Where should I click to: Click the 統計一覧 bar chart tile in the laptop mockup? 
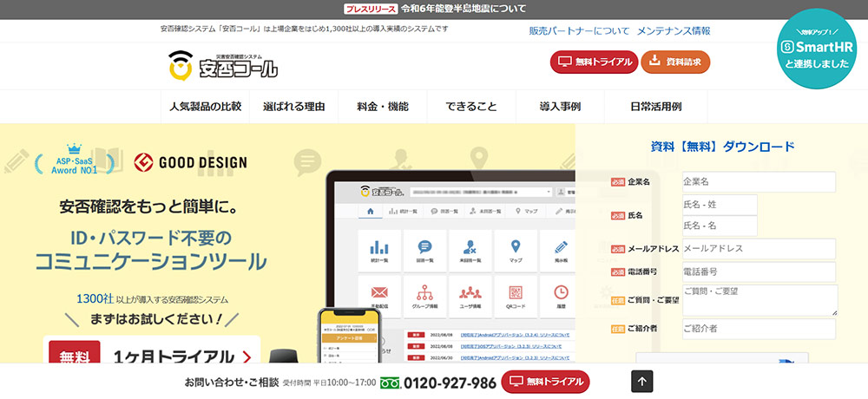point(379,251)
